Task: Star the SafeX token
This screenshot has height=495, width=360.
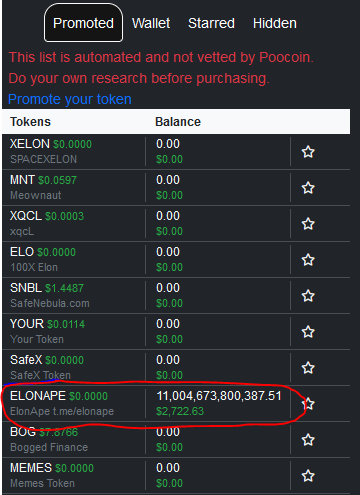Action: [308, 368]
